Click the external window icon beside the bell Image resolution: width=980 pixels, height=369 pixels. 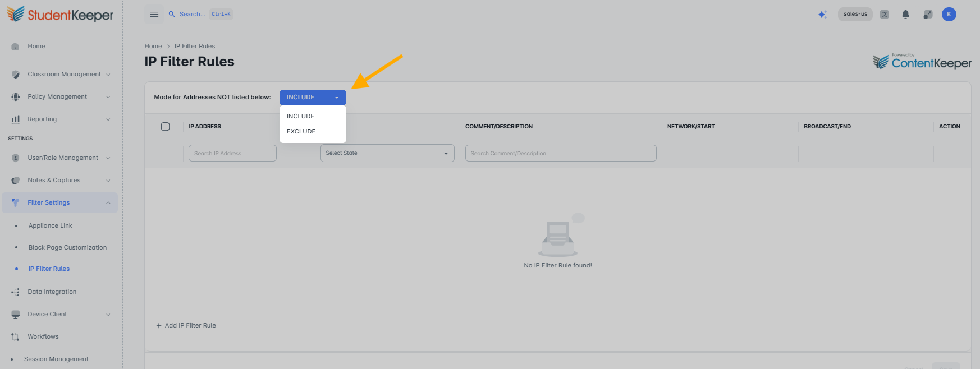(x=927, y=15)
